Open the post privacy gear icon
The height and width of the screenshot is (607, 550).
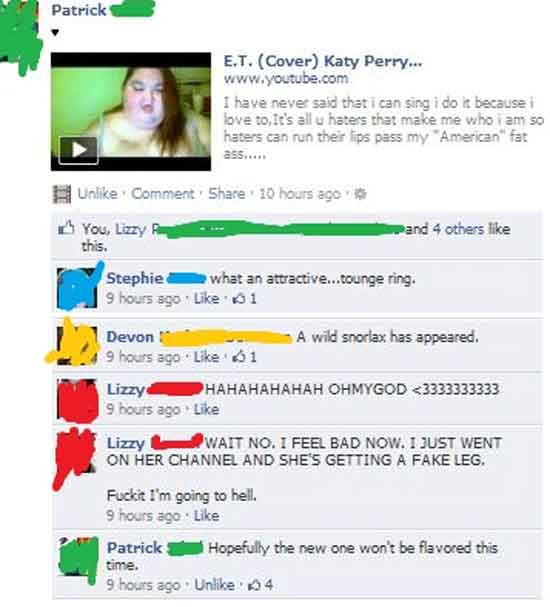click(360, 194)
